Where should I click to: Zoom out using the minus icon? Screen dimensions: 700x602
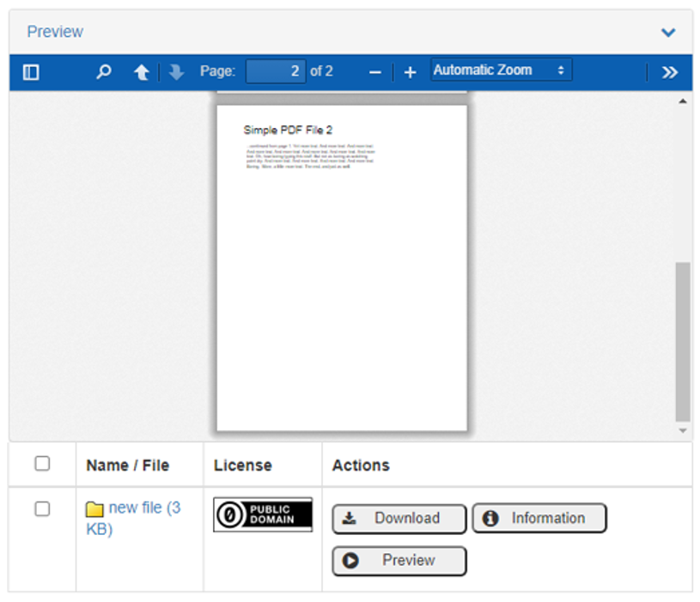pyautogui.click(x=374, y=72)
